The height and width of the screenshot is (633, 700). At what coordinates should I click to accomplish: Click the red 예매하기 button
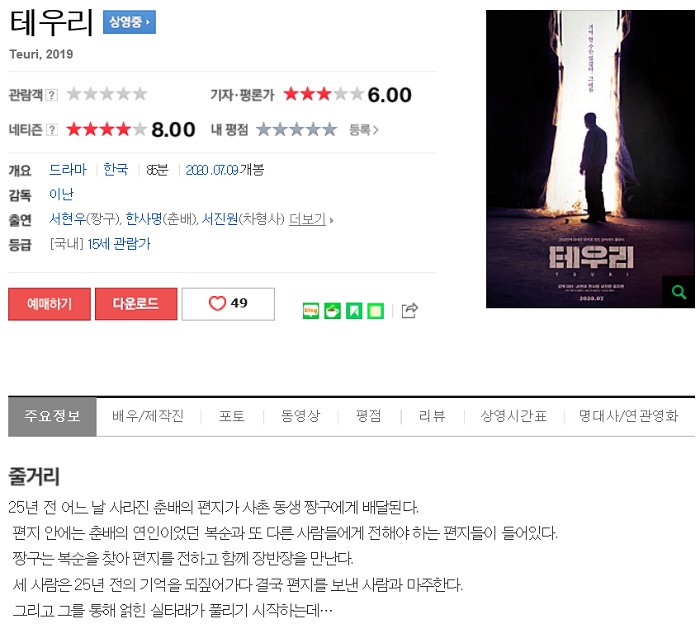[49, 304]
